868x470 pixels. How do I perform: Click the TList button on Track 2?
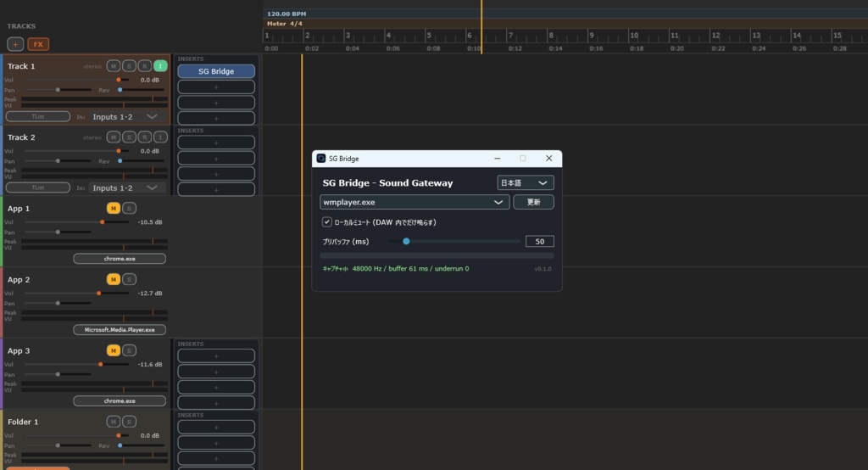pyautogui.click(x=38, y=187)
